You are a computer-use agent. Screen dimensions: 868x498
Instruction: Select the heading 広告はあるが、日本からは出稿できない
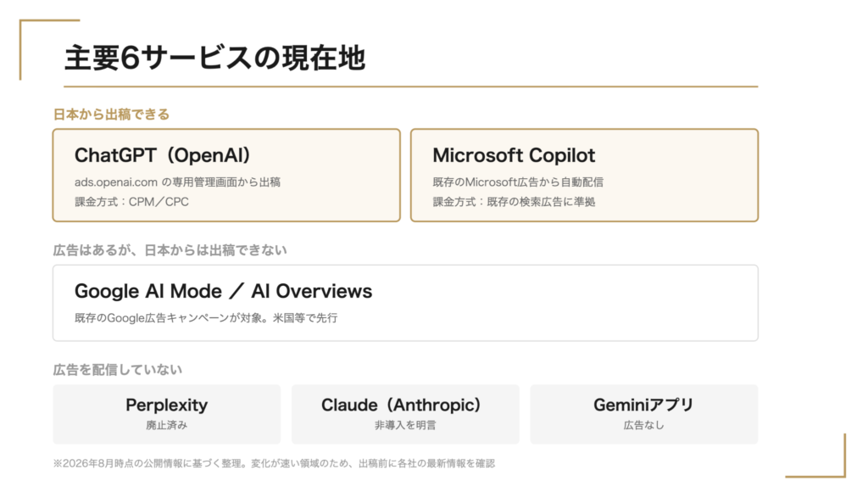coord(170,250)
